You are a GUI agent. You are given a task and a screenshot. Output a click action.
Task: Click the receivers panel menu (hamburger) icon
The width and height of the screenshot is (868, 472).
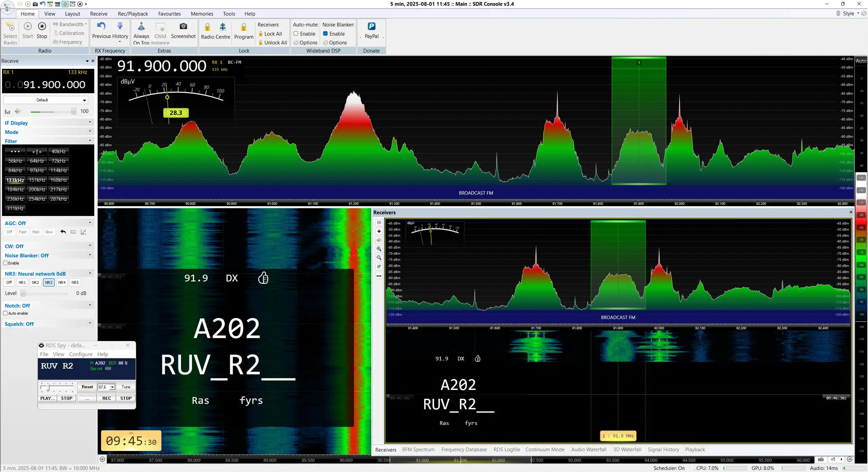pyautogui.click(x=379, y=223)
